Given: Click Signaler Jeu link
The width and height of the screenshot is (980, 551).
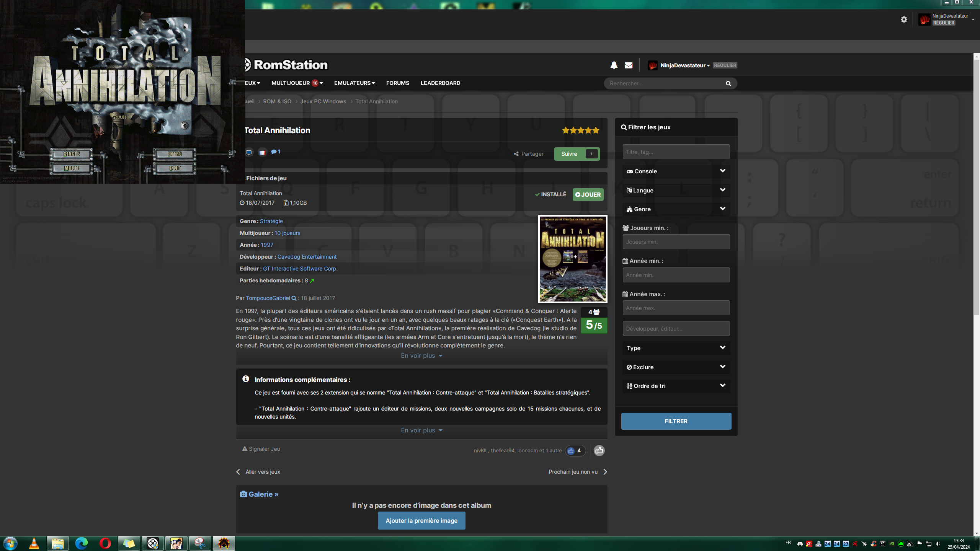Looking at the screenshot, I should tap(261, 449).
